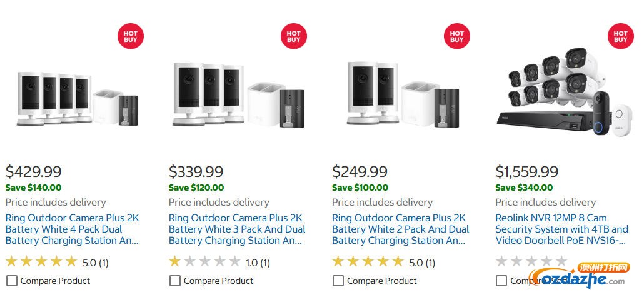Click the Ring 3 Pack camera product image
This screenshot has height=297, width=644.
coord(239,94)
